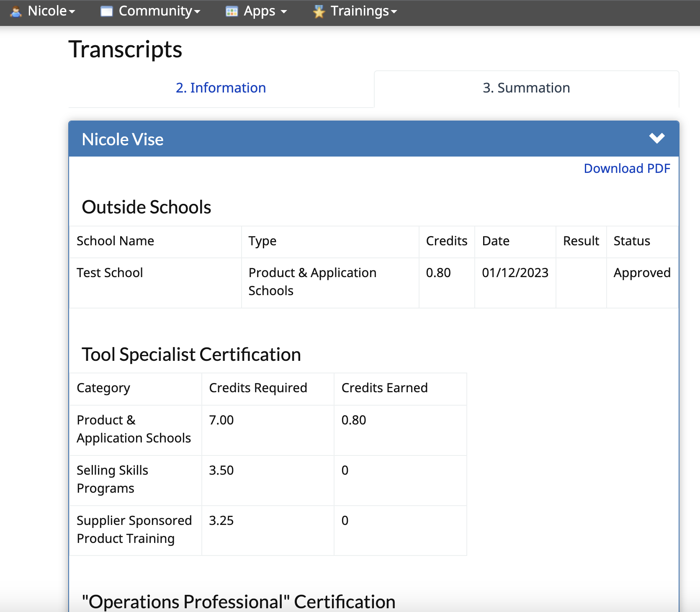The width and height of the screenshot is (700, 612).
Task: Click the Result column header
Action: (581, 241)
